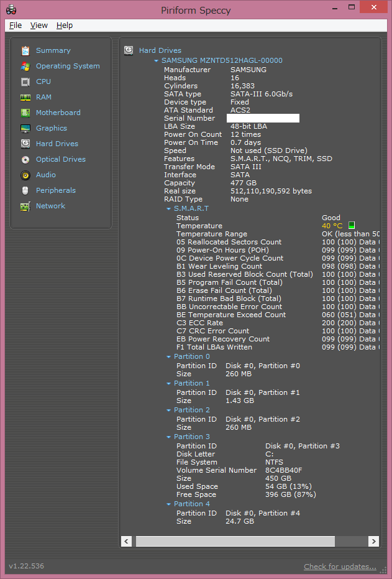The width and height of the screenshot is (392, 579).
Task: Select the 09 Power-On Hours (POH) row
Action: click(278, 251)
